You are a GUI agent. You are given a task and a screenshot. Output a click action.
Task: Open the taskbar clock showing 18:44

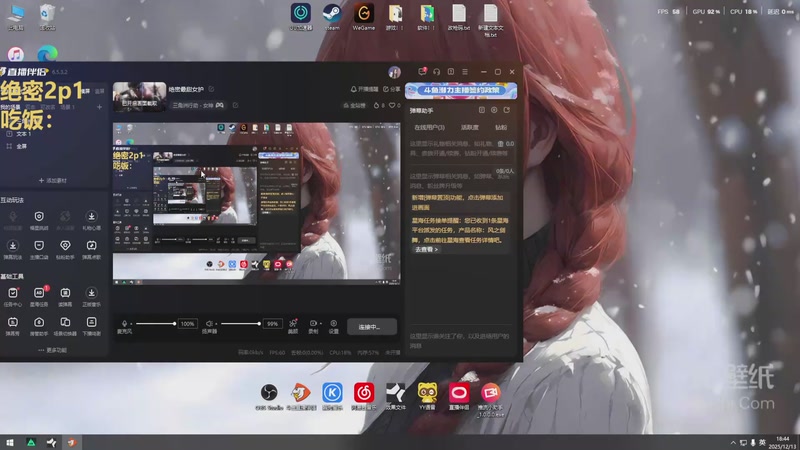(782, 442)
